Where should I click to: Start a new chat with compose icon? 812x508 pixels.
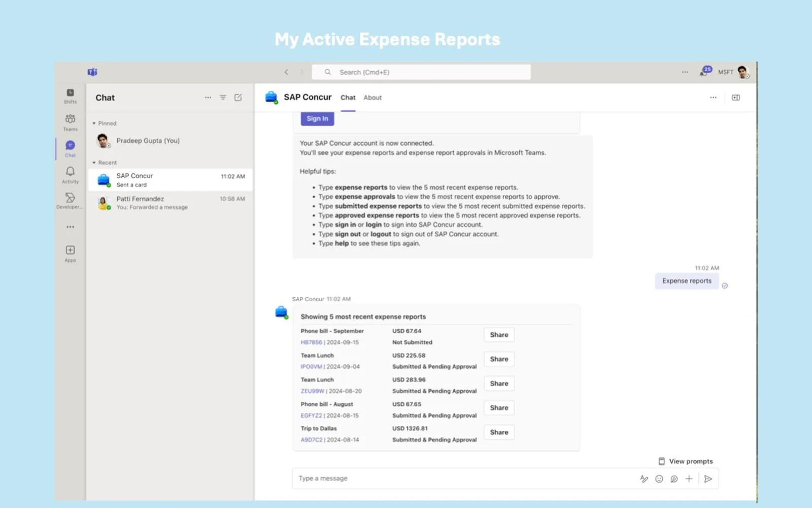pyautogui.click(x=238, y=98)
